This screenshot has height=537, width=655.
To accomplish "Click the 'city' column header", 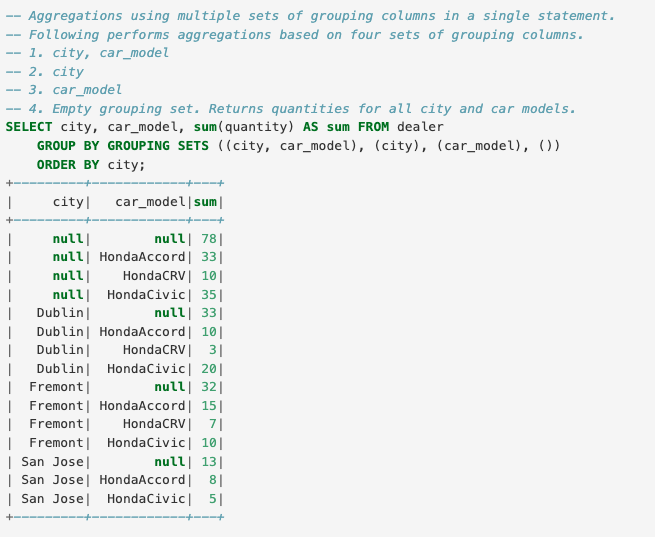I will pyautogui.click(x=68, y=202).
